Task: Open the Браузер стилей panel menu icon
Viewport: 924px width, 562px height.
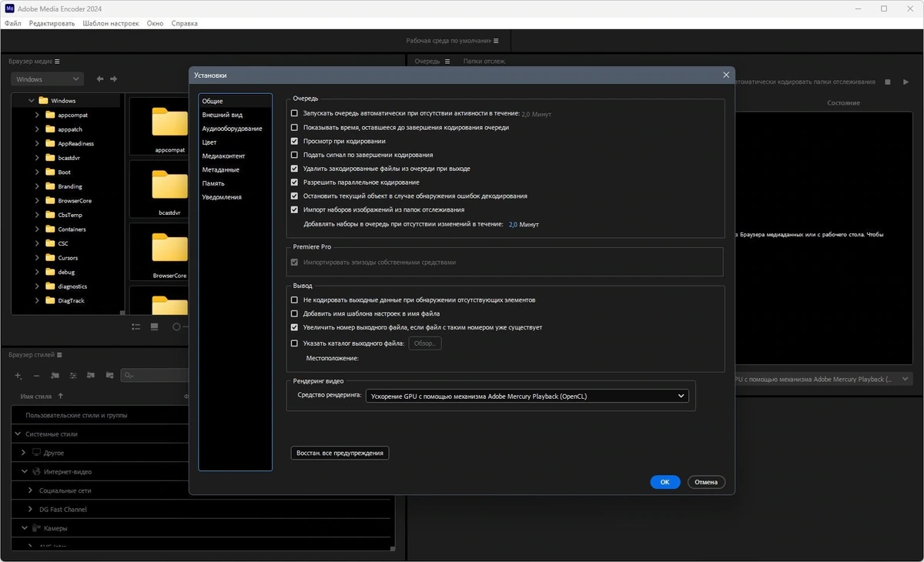Action: pyautogui.click(x=59, y=355)
